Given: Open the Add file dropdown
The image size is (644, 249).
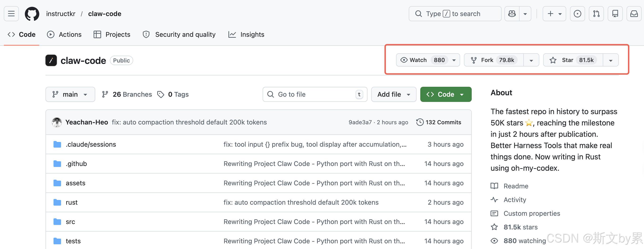Looking at the screenshot, I should pyautogui.click(x=394, y=94).
